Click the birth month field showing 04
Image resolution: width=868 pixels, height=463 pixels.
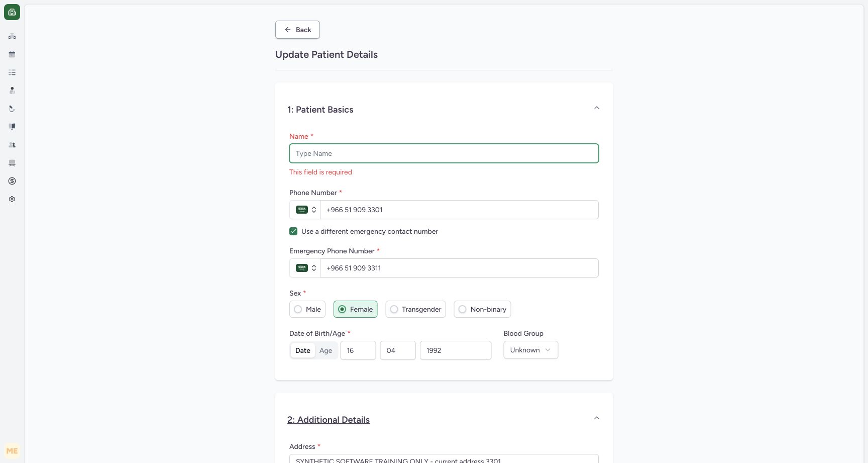pos(398,350)
